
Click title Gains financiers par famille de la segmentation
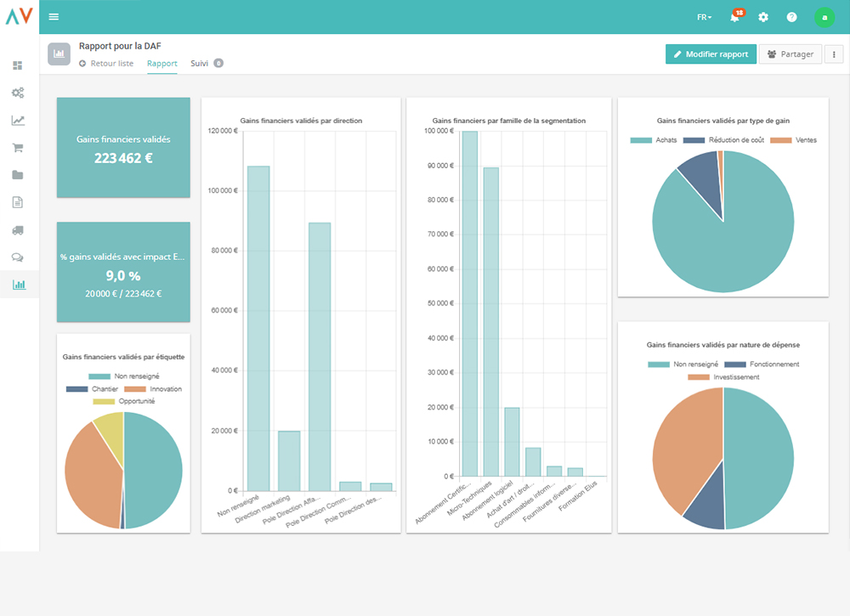508,121
